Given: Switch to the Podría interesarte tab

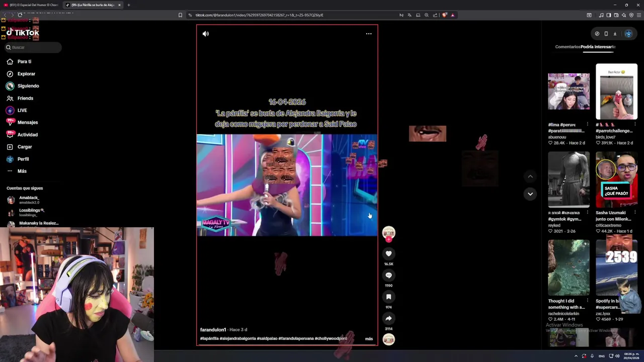Looking at the screenshot, I should click(598, 47).
